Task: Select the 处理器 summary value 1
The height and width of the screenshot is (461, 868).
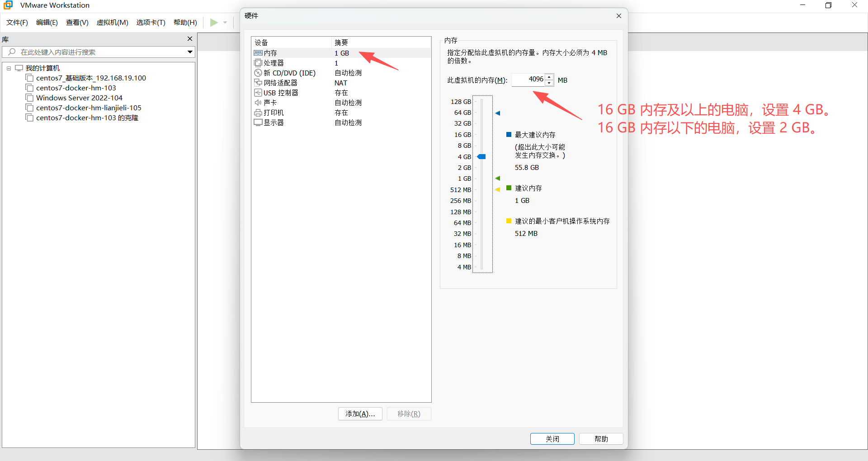Action: click(x=336, y=63)
